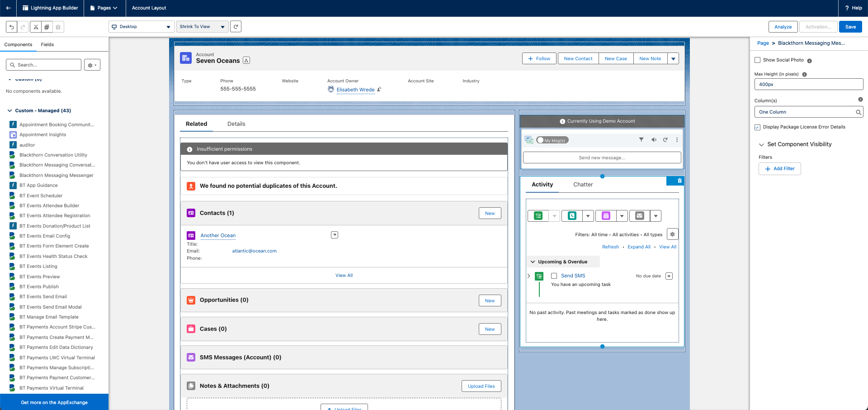Click the component Search field

[x=44, y=65]
